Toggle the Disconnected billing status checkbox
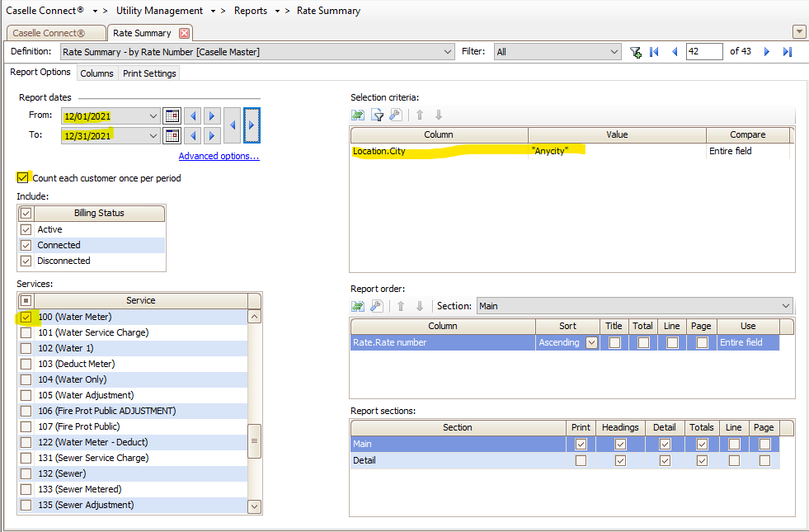The image size is (809, 532). tap(26, 261)
